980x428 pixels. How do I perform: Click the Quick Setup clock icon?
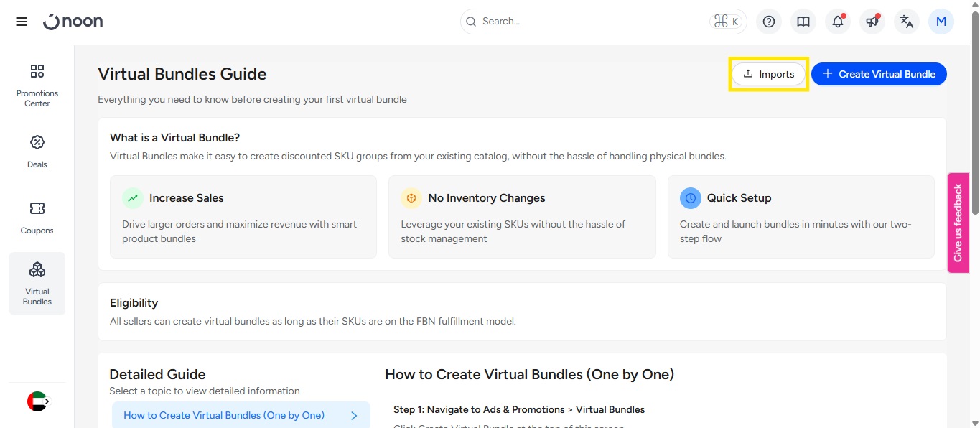[x=691, y=198]
